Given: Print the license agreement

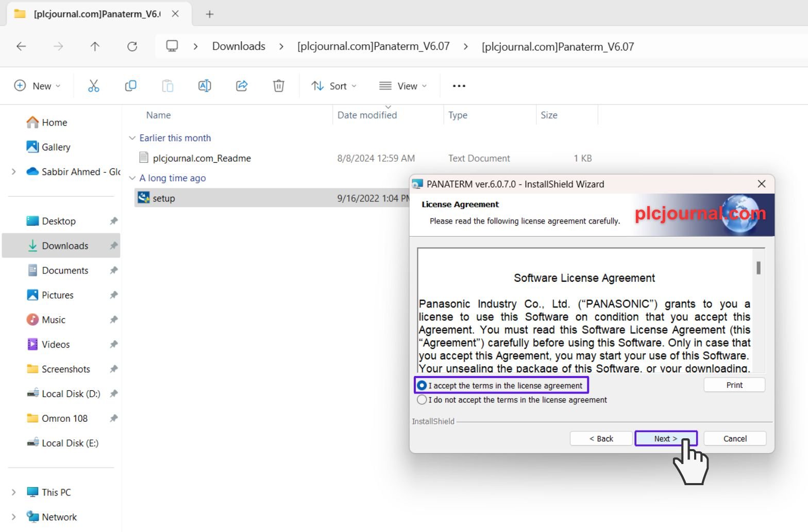Looking at the screenshot, I should (734, 385).
